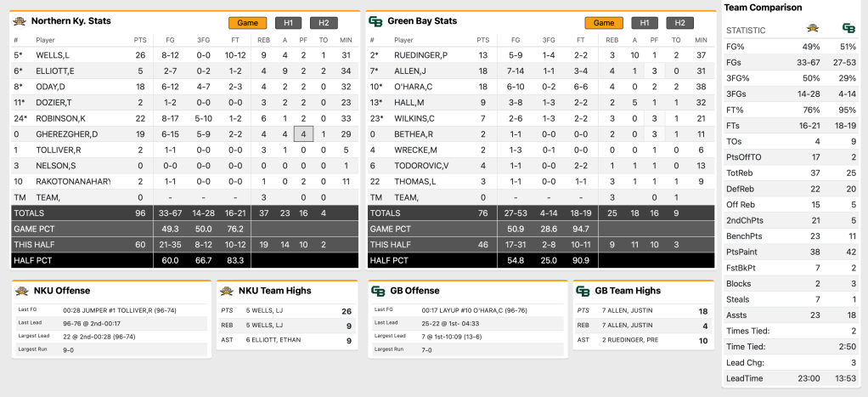The height and width of the screenshot is (397, 868).
Task: Click Green Bay logo in Team Comparison header
Action: point(848,28)
